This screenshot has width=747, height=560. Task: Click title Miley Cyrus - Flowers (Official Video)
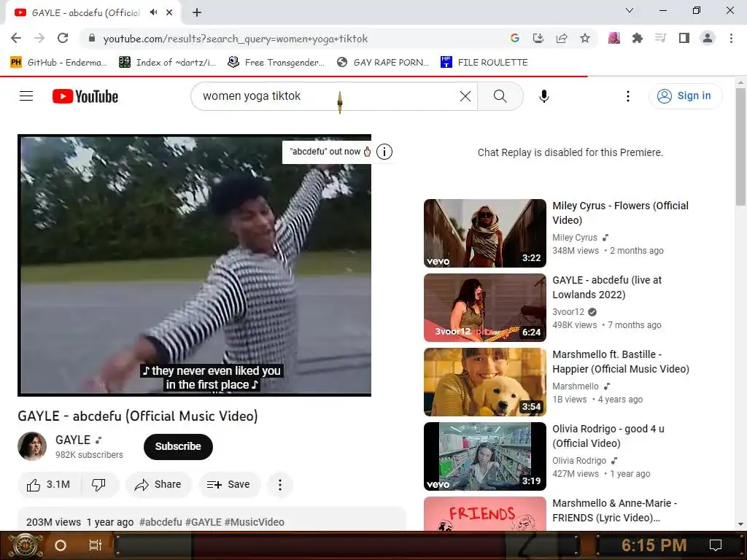[620, 213]
